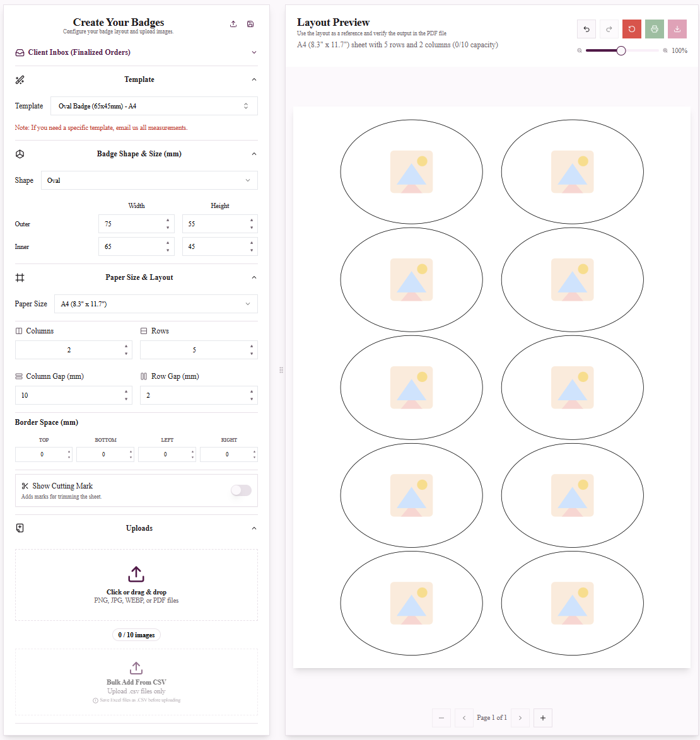Toggle the Show Cutting Mark switch
This screenshot has height=740, width=700.
241,490
